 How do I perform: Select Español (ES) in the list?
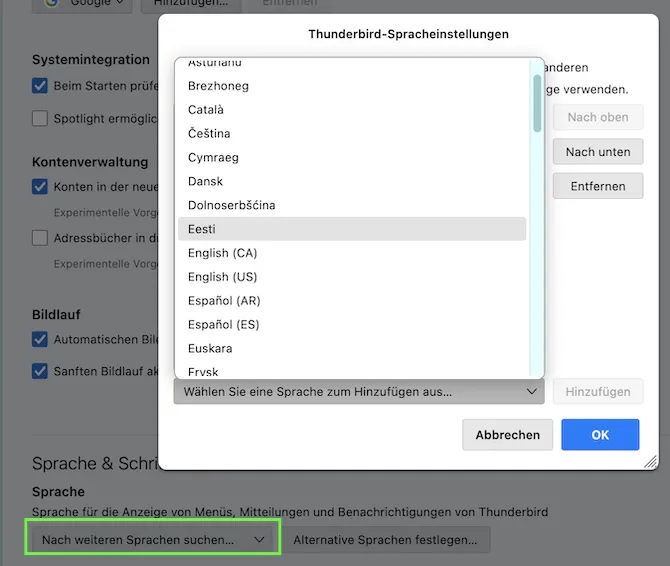(352, 325)
